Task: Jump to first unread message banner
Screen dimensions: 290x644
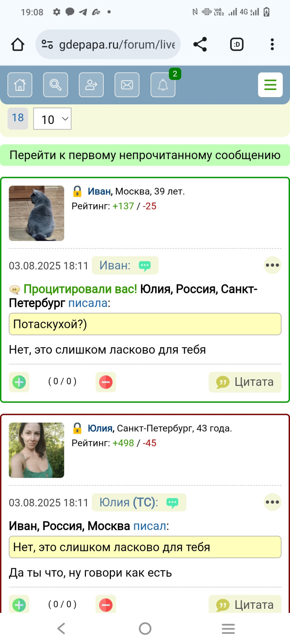Action: tap(145, 155)
